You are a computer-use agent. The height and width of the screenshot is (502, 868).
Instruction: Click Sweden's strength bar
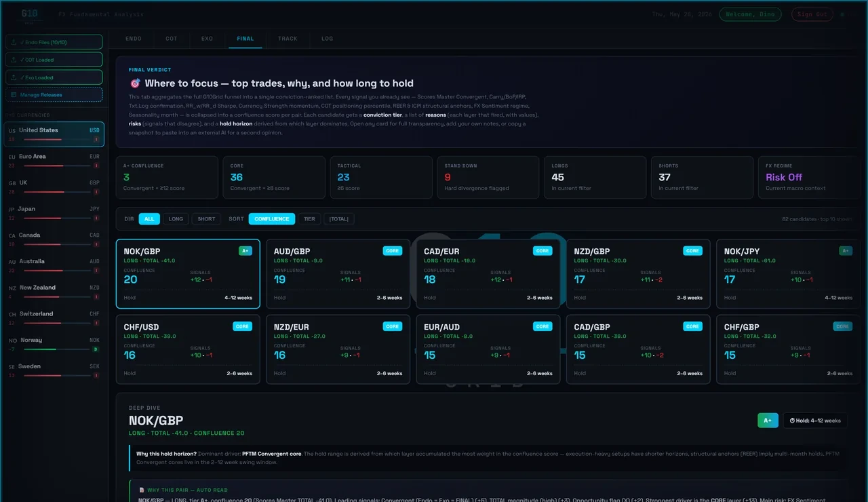pos(56,376)
